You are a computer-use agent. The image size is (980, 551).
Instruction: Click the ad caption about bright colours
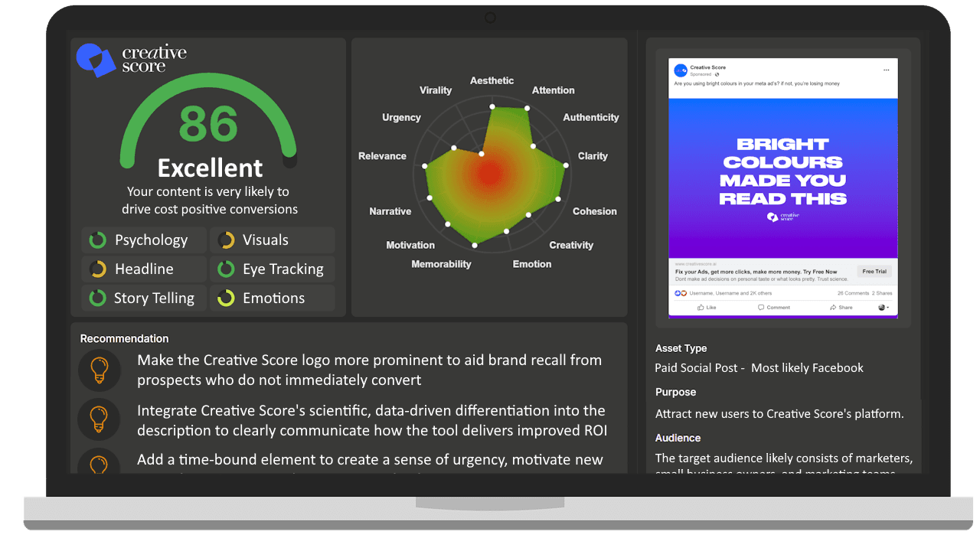click(x=756, y=83)
